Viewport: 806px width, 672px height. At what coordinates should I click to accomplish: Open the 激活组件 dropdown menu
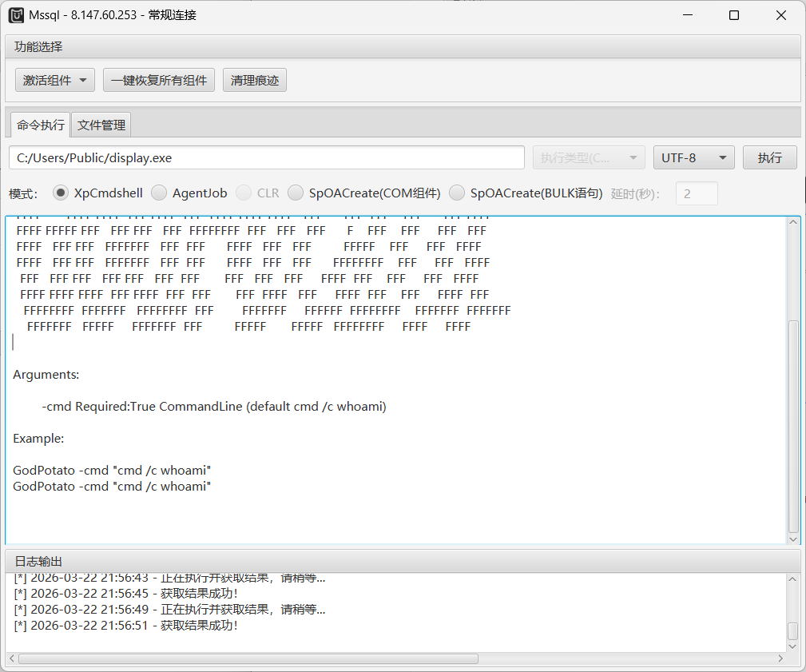click(x=55, y=80)
